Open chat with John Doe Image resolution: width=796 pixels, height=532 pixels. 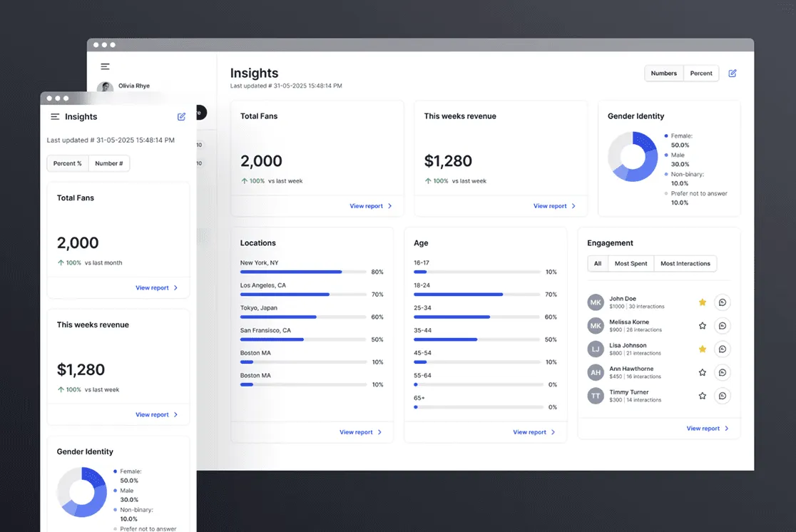722,302
